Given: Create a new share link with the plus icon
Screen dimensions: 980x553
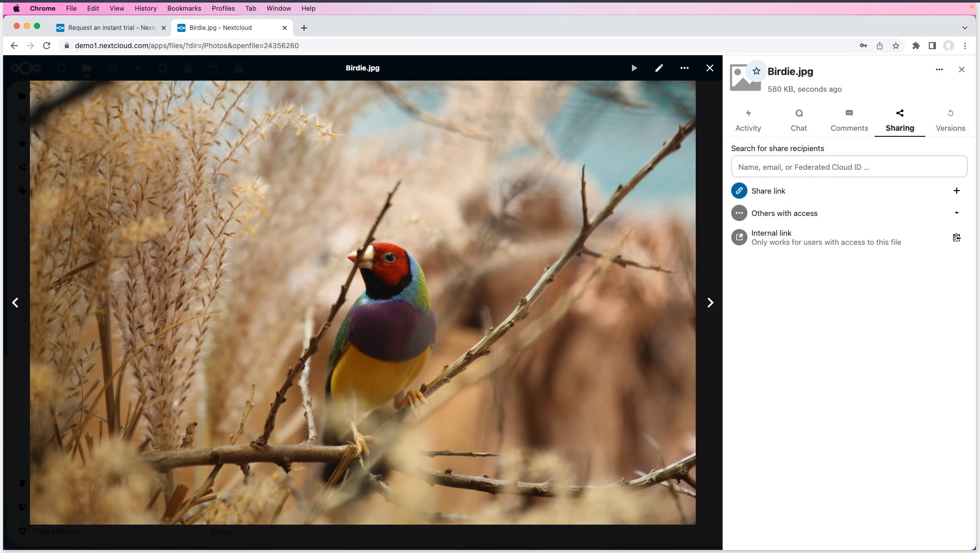Looking at the screenshot, I should (957, 191).
